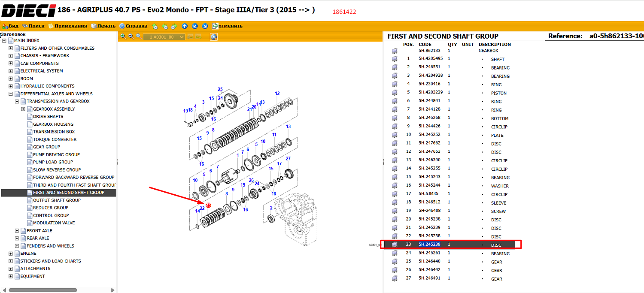Click the blue down-left arrow navigation icon
Screen dimensions: 644x293
[x=194, y=26]
